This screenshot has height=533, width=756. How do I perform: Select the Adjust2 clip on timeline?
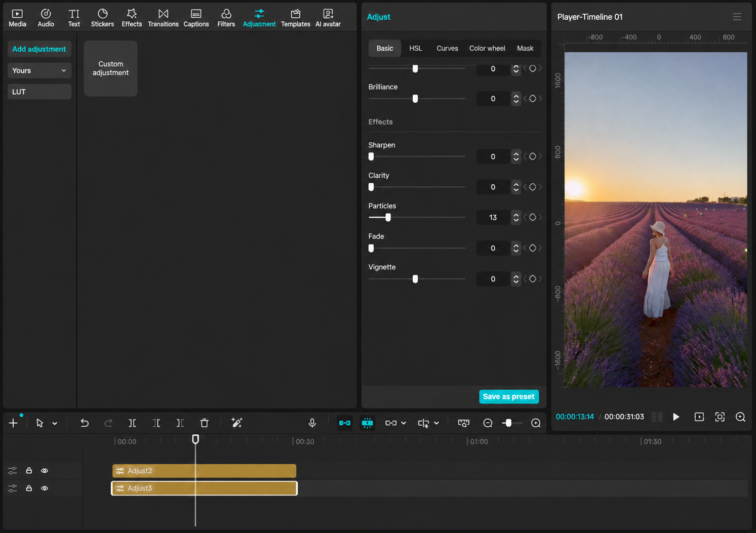click(x=204, y=471)
